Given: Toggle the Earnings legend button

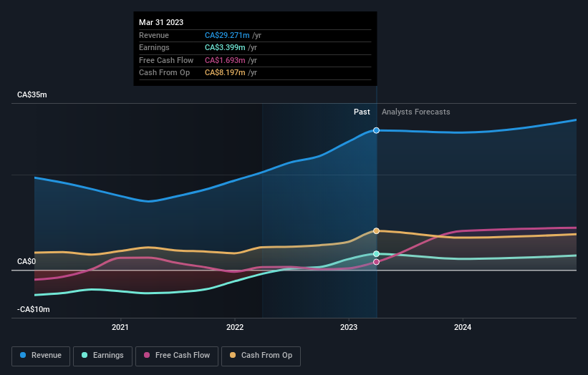Looking at the screenshot, I should point(102,356).
